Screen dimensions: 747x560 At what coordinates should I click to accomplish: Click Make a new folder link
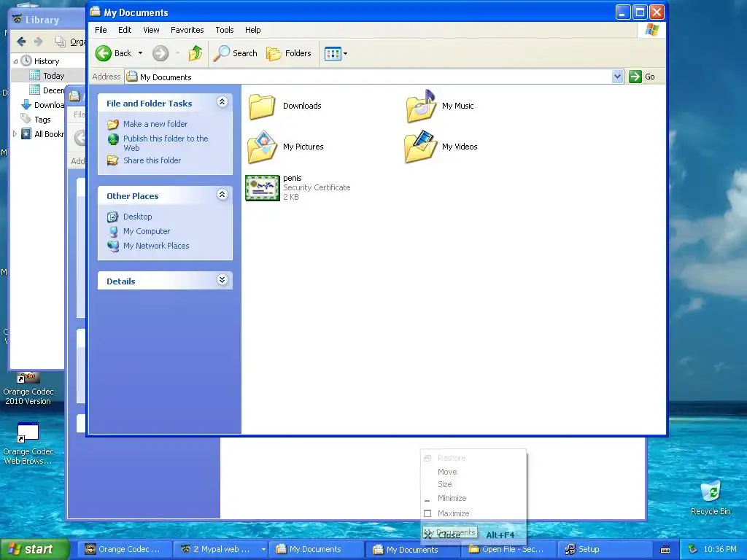[x=155, y=124]
